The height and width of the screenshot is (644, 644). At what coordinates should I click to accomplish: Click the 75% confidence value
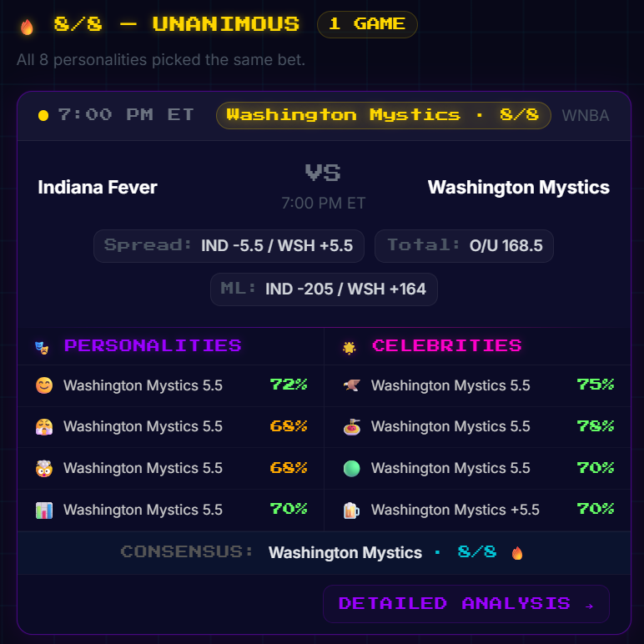(595, 385)
